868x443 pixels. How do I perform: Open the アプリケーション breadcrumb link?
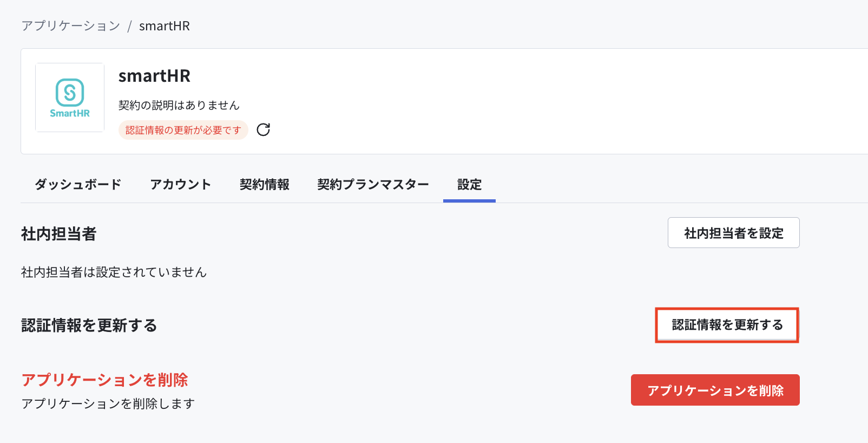[x=70, y=26]
